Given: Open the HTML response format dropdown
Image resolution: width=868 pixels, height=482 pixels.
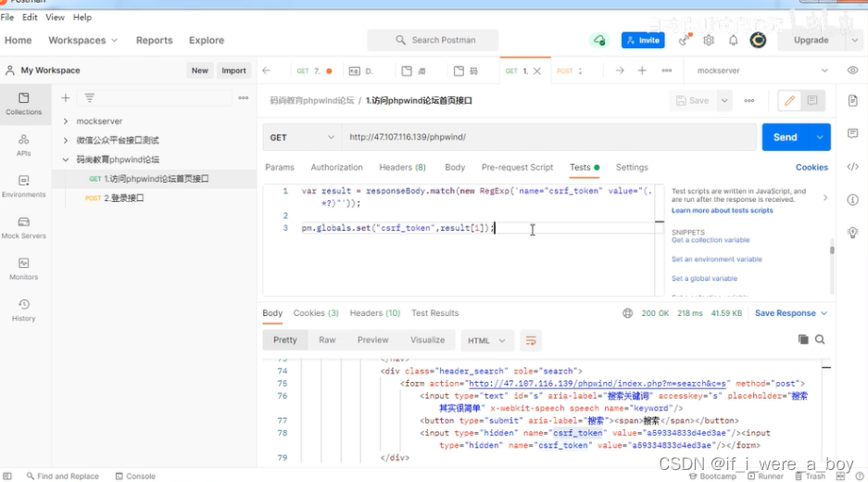Looking at the screenshot, I should [487, 340].
